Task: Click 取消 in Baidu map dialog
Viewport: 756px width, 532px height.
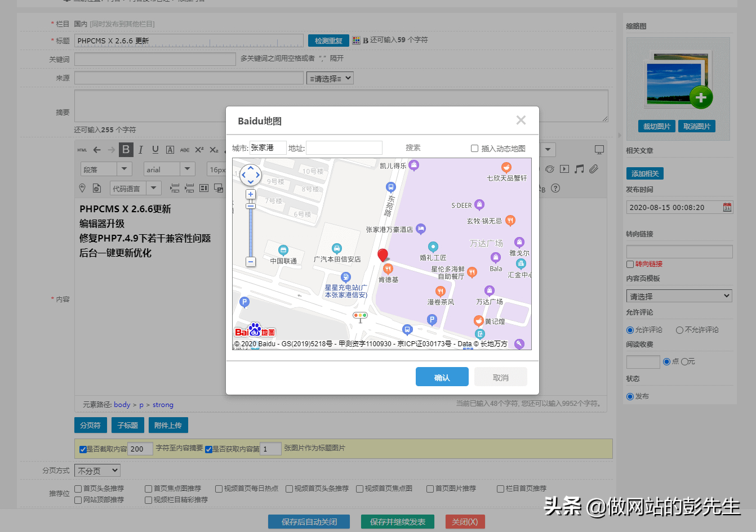Action: [x=501, y=377]
